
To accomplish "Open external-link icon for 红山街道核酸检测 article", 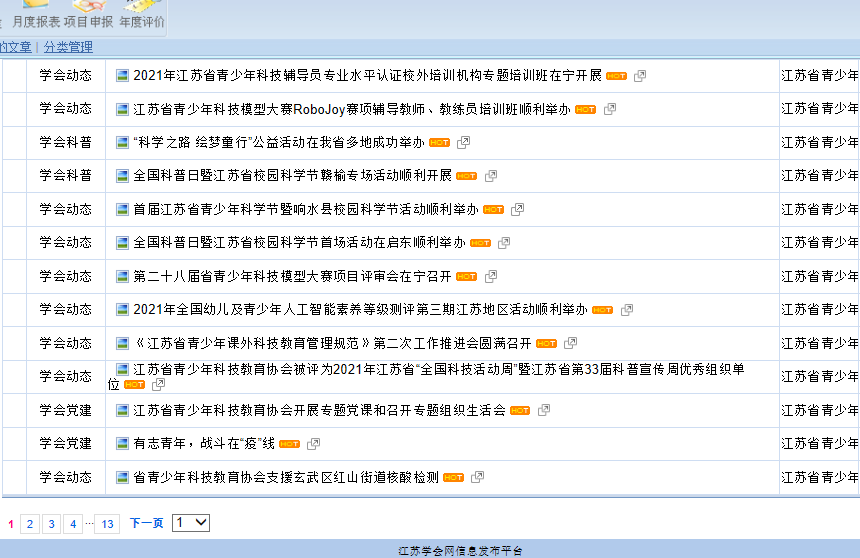I will pyautogui.click(x=477, y=477).
